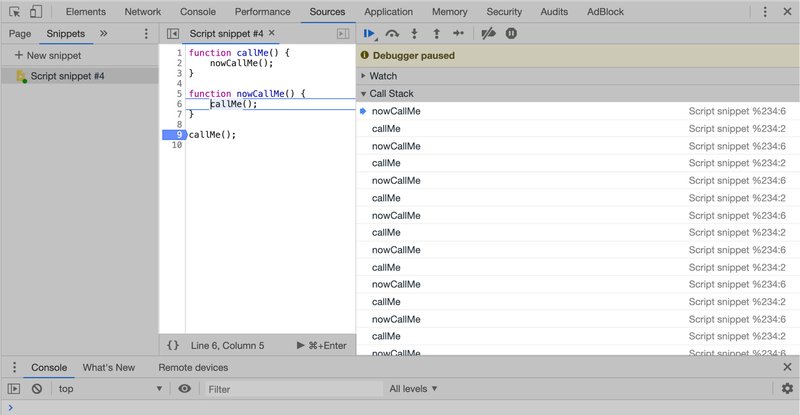The image size is (800, 415).
Task: Switch to the Memory tab
Action: point(449,11)
